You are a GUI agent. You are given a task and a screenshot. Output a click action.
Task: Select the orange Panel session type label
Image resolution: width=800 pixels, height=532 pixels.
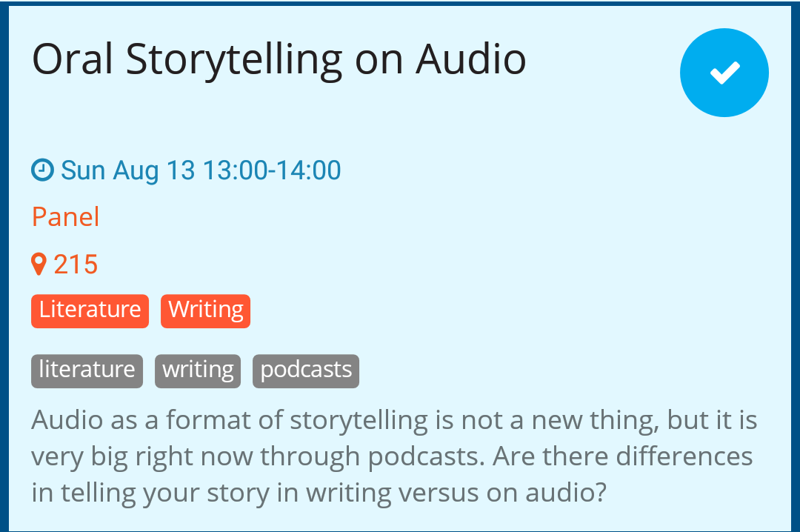(x=65, y=217)
